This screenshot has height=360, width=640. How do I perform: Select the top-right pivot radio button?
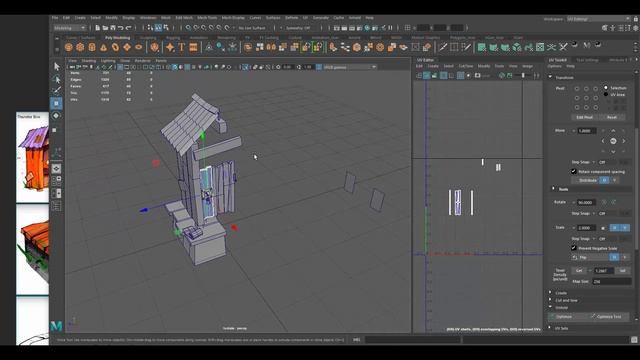pyautogui.click(x=596, y=89)
